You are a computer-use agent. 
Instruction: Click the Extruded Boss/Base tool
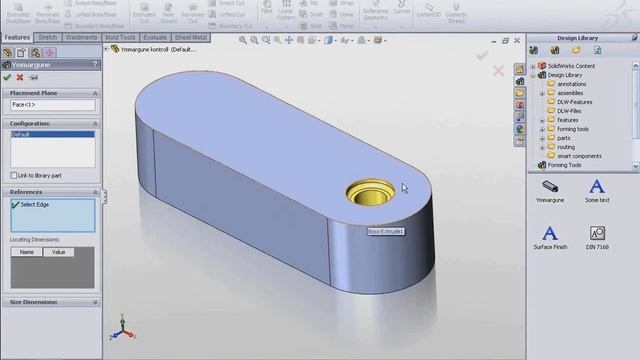(18, 13)
